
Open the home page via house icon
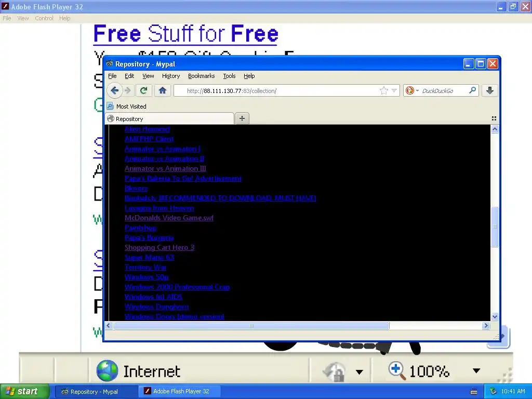(163, 90)
